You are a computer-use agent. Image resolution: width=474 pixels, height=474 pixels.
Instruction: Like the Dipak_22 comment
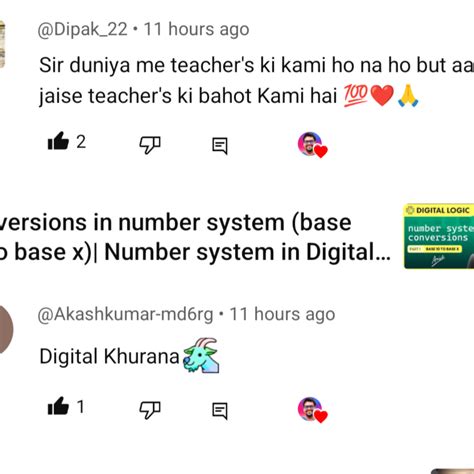(x=58, y=141)
